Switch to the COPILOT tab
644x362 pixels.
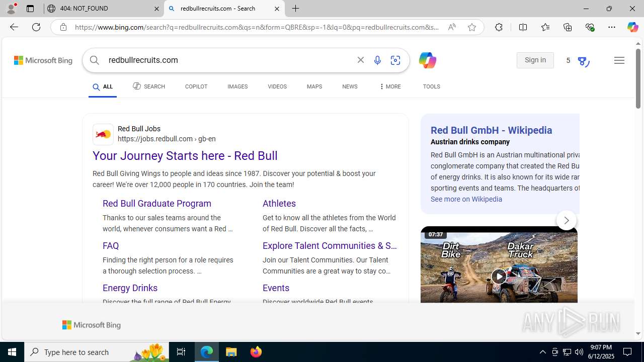click(196, 87)
